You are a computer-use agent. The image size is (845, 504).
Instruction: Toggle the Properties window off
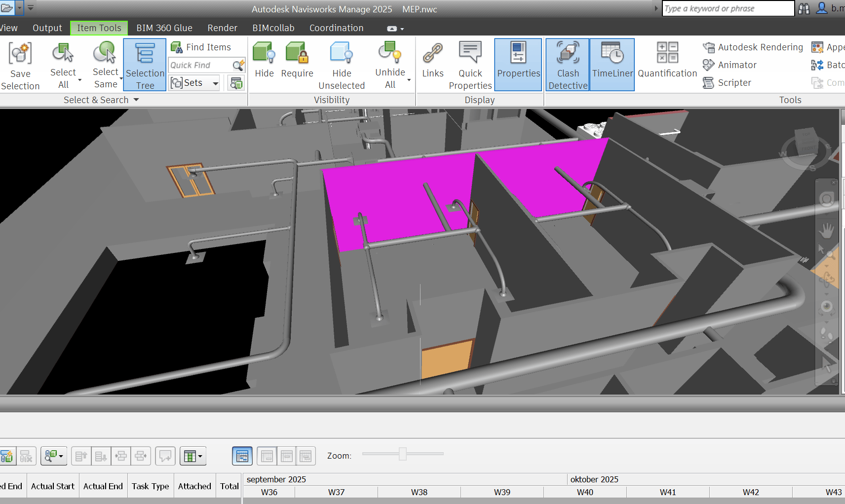coord(518,65)
